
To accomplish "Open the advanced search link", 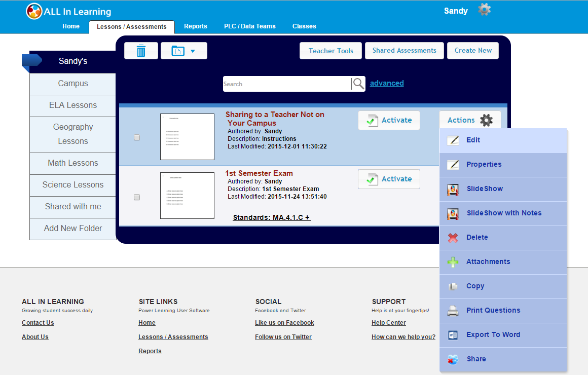I will click(387, 83).
